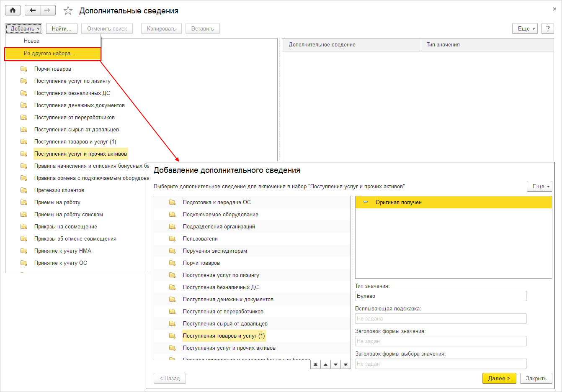Choose Новое from the Добавить menu

pyautogui.click(x=53, y=41)
